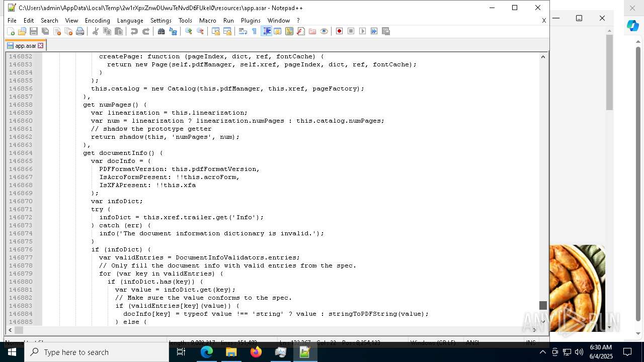Select the app.asar document tab
644x362 pixels.
click(25, 46)
